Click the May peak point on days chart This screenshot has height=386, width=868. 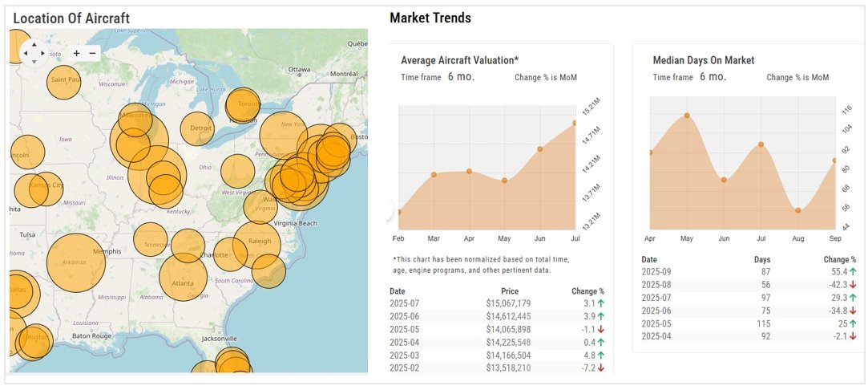(687, 116)
